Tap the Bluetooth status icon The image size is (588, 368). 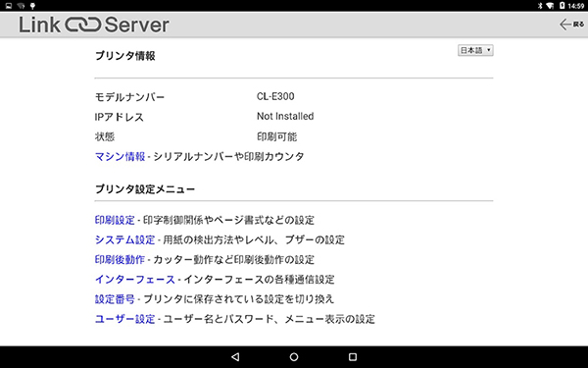click(x=540, y=6)
